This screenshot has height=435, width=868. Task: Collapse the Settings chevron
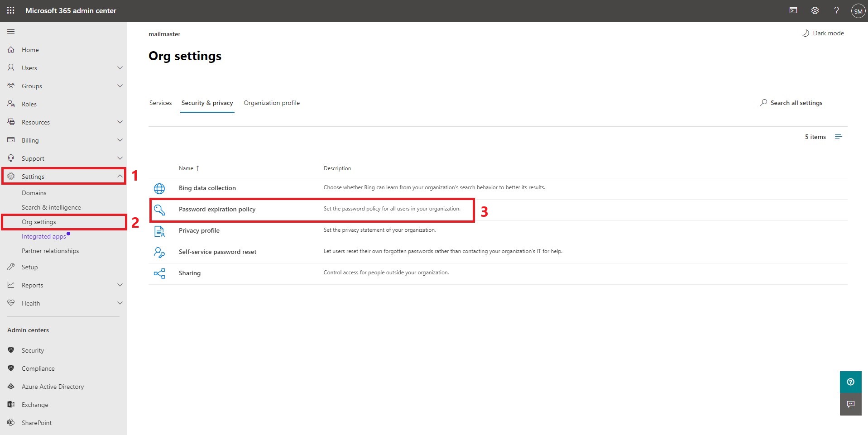tap(120, 176)
